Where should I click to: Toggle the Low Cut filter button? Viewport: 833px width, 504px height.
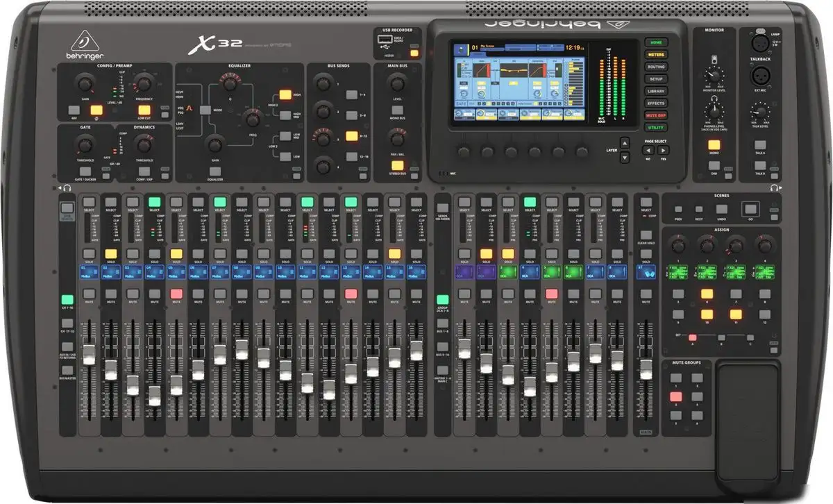[x=144, y=110]
